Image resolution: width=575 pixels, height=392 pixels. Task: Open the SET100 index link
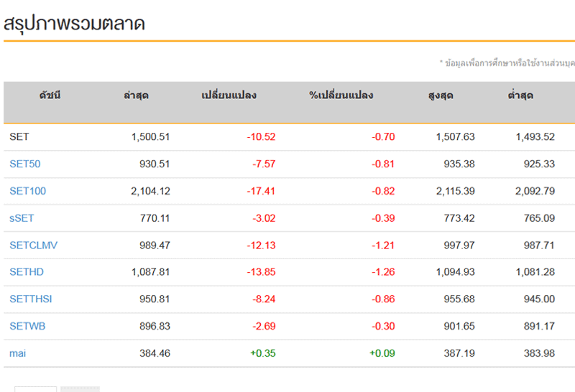(x=28, y=191)
